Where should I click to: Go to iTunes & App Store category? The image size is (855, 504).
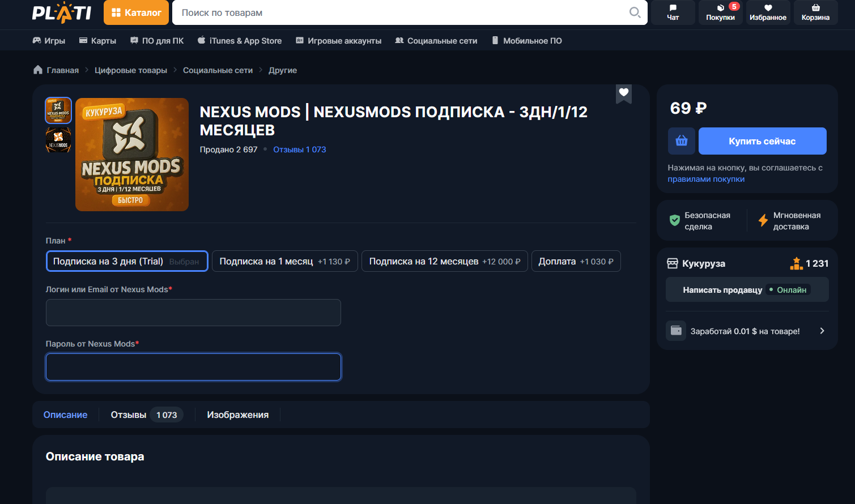240,41
